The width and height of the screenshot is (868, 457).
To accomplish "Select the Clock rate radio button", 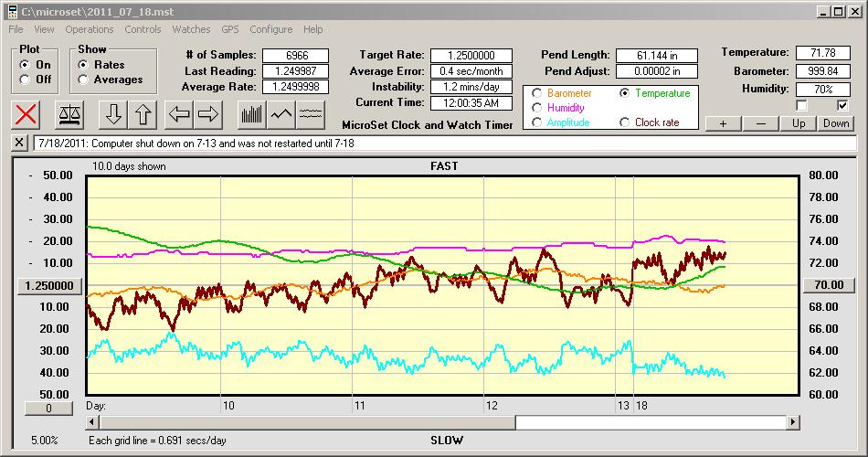I will tap(624, 122).
